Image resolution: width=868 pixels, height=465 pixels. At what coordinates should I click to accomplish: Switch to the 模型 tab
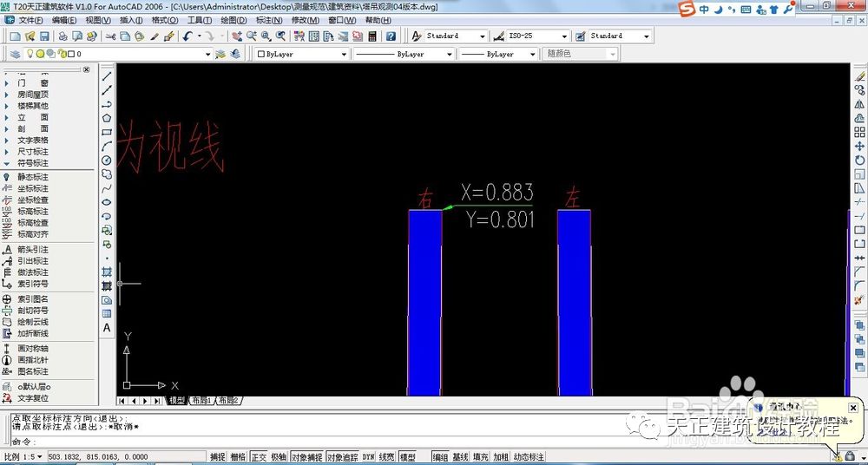coord(176,400)
